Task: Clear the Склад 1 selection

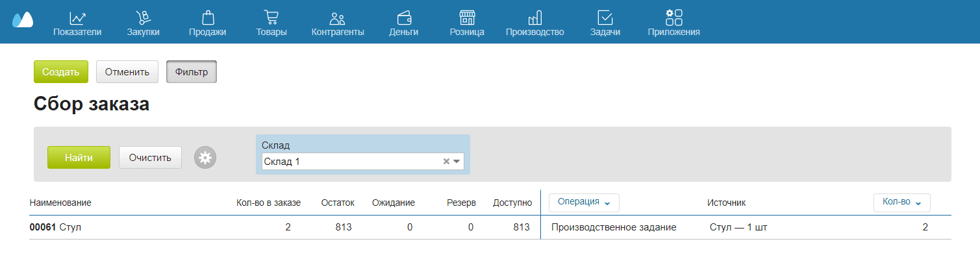Action: [x=446, y=162]
